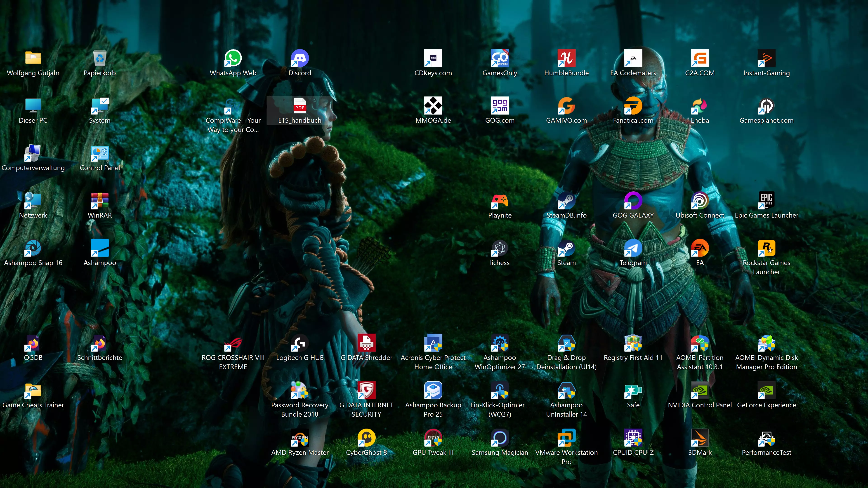The height and width of the screenshot is (488, 868).
Task: Click the Ashampoo Backup Pro 25 icon
Action: tap(433, 391)
